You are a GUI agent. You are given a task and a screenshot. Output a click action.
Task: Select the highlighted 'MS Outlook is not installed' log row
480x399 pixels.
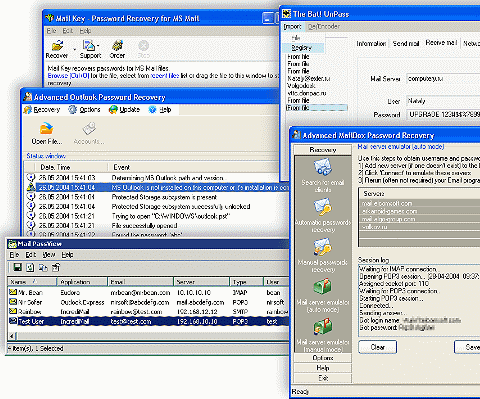157,188
